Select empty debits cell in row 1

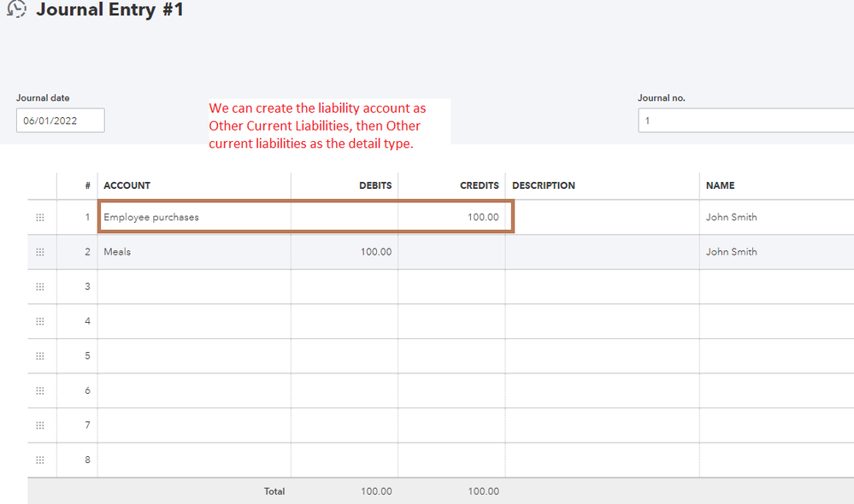pyautogui.click(x=345, y=217)
